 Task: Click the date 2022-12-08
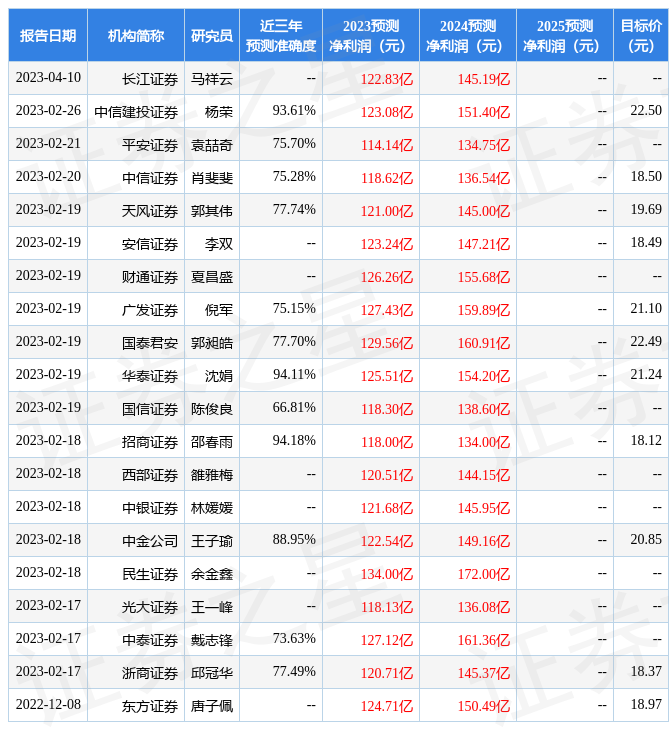pos(48,704)
